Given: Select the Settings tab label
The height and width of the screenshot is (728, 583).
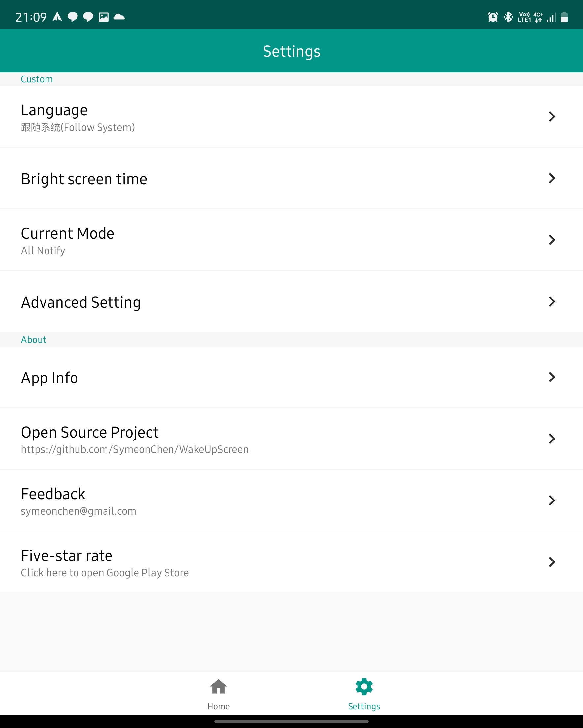Looking at the screenshot, I should pyautogui.click(x=364, y=706).
